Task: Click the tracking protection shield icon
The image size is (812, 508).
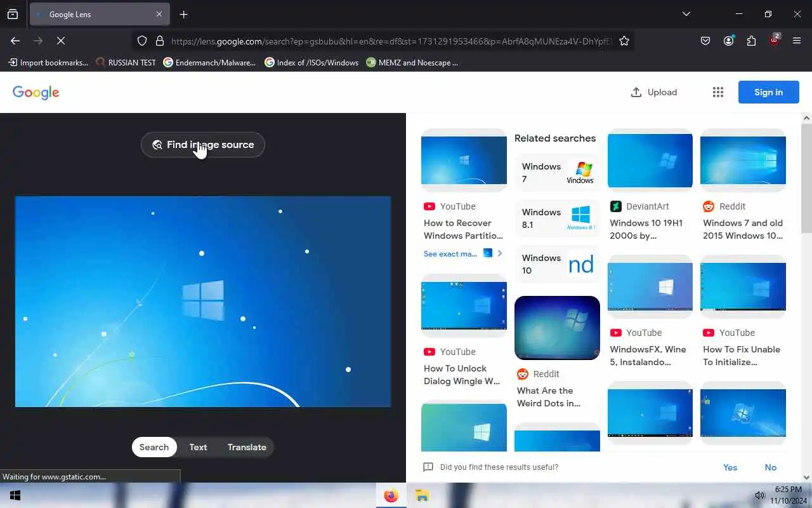Action: (x=142, y=41)
